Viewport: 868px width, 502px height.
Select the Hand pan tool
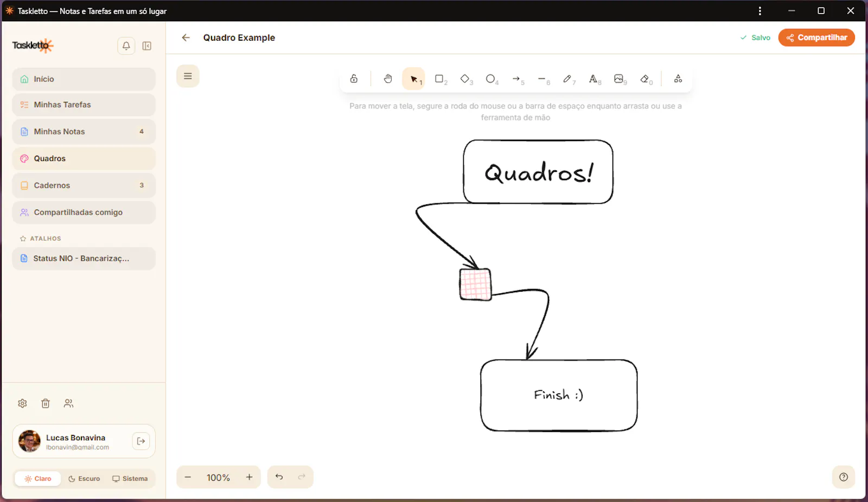[388, 79]
